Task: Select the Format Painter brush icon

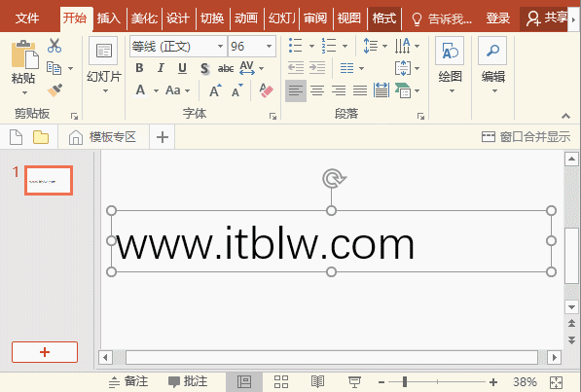Action: coord(54,90)
